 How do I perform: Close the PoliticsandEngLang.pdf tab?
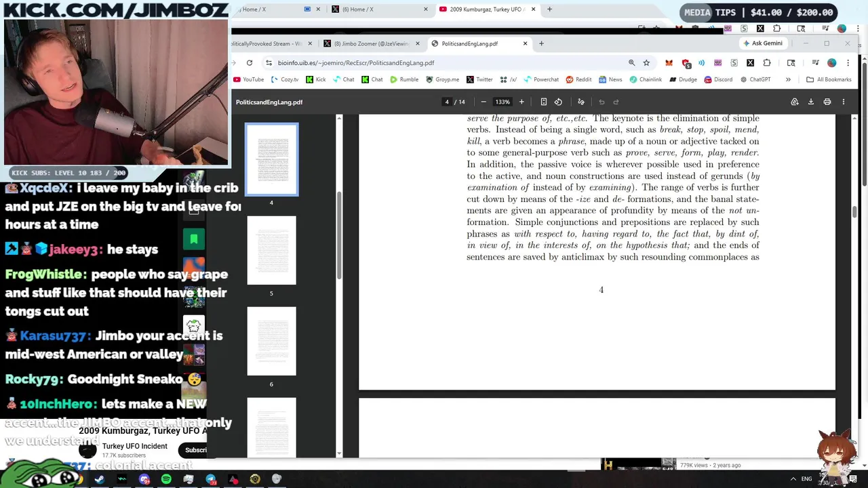coord(525,44)
